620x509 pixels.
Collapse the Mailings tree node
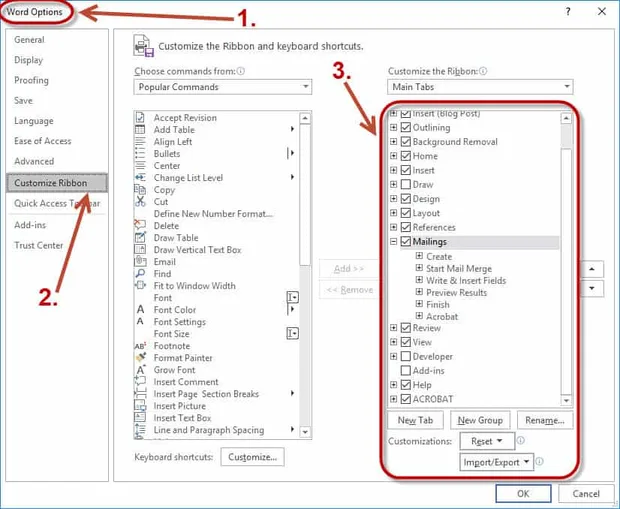[393, 241]
